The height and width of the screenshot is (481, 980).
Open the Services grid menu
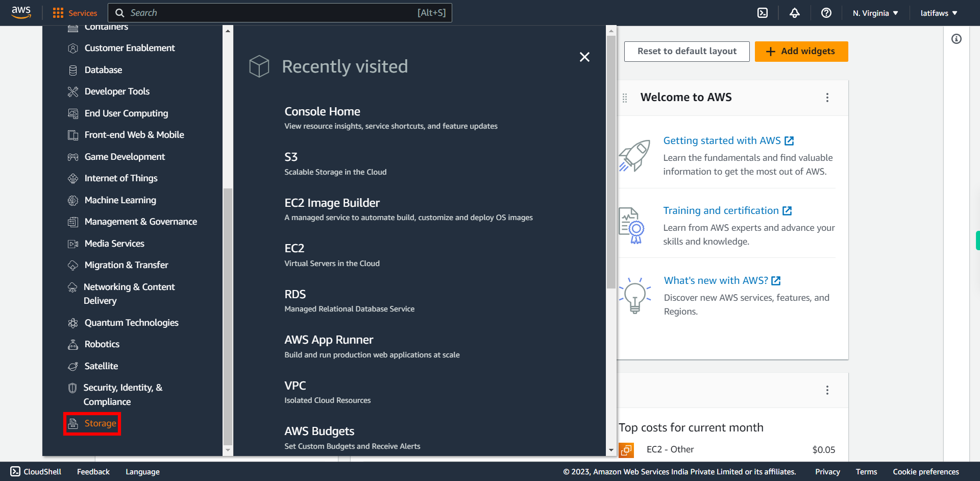click(75, 13)
